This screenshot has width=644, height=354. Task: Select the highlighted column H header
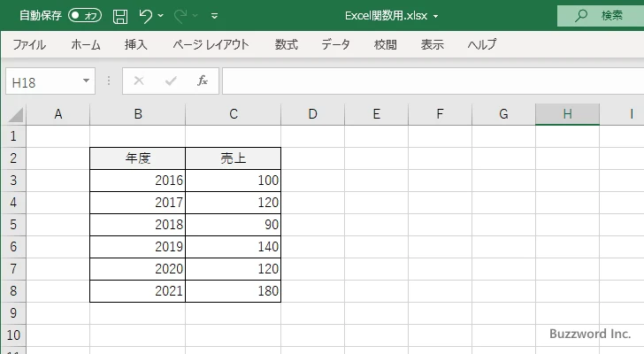click(567, 114)
